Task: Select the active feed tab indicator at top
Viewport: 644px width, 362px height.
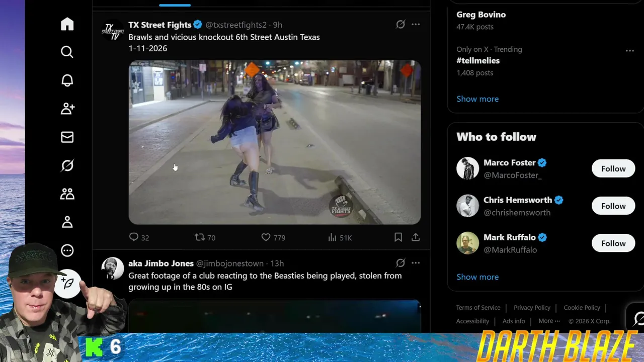Action: [175, 5]
